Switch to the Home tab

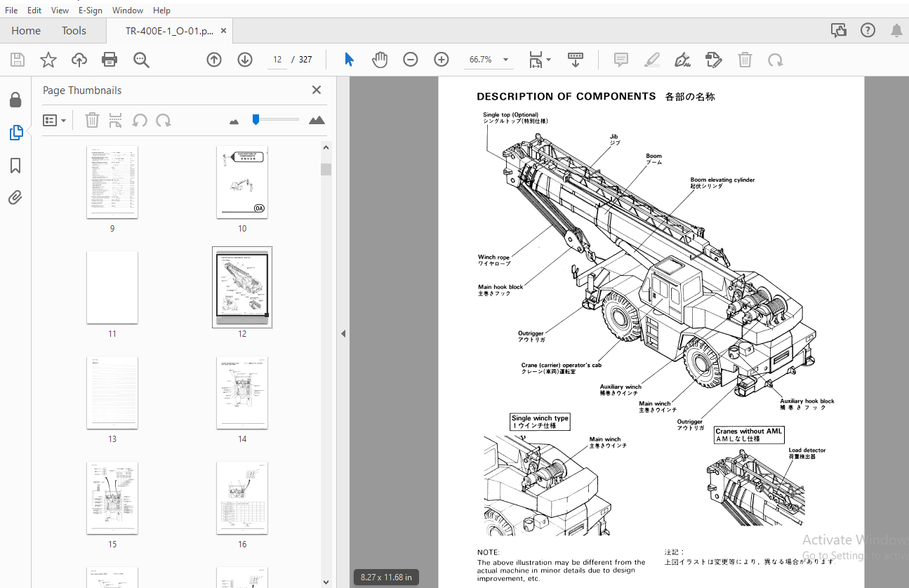(26, 31)
